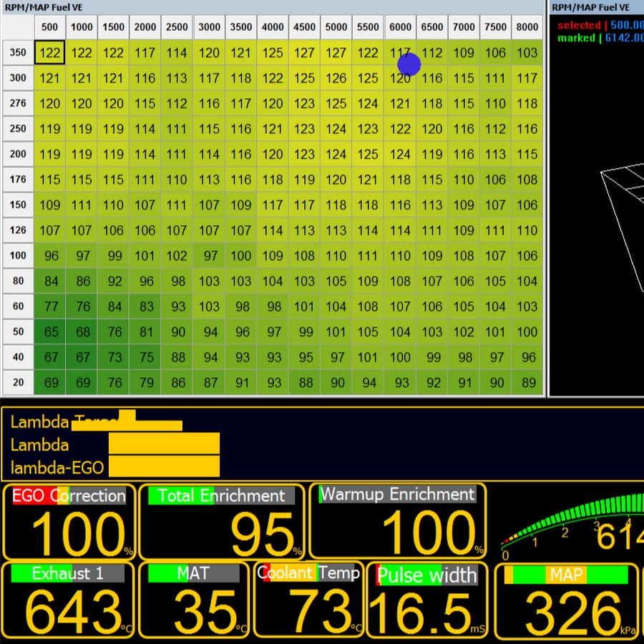Select the VE cell at 350 kPa, 500 RPM
Viewport: 644px width, 644px height.
point(50,53)
